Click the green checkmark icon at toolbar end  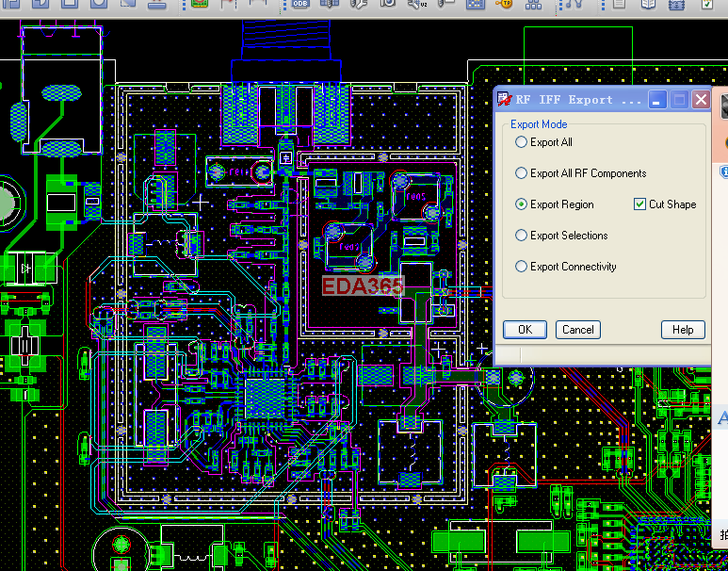tap(707, 4)
